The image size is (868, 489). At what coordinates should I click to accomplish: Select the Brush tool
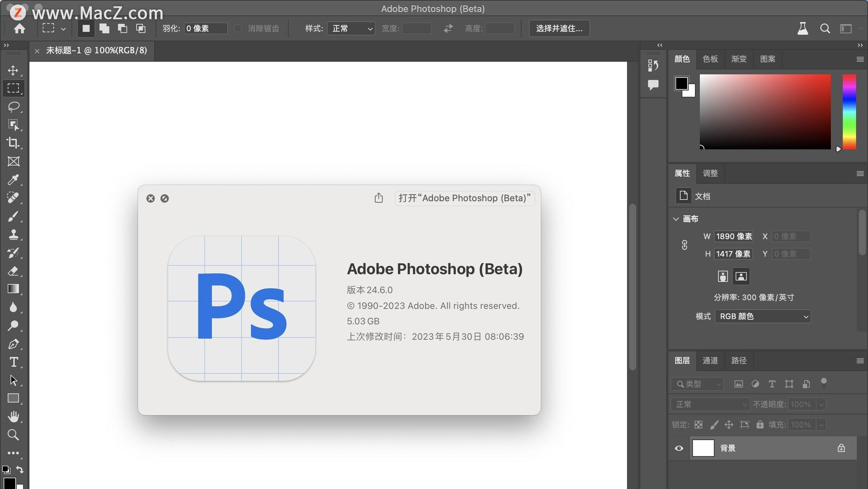(13, 216)
